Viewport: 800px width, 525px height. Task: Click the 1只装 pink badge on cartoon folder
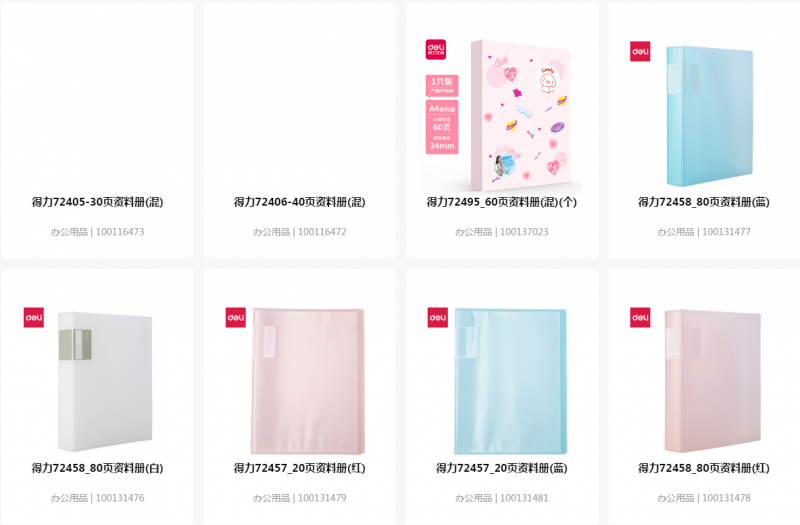(442, 85)
